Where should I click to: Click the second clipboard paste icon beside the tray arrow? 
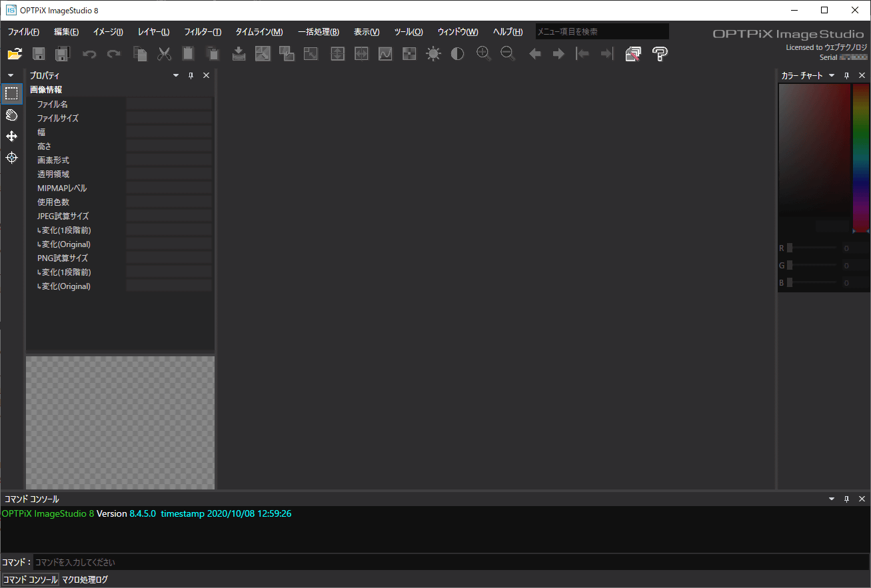pyautogui.click(x=212, y=54)
